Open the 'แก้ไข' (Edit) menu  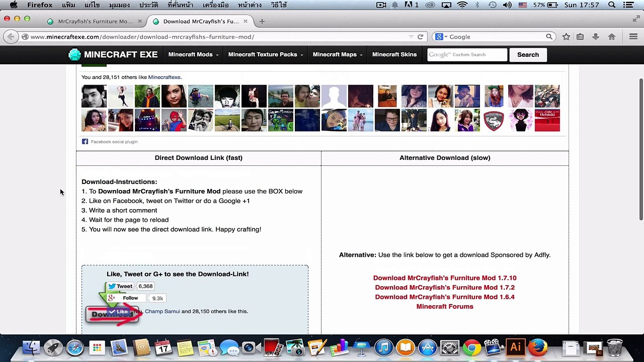[x=92, y=5]
